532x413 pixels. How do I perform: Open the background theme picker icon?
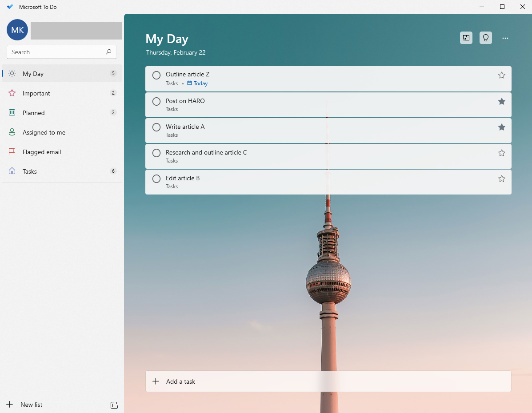466,38
